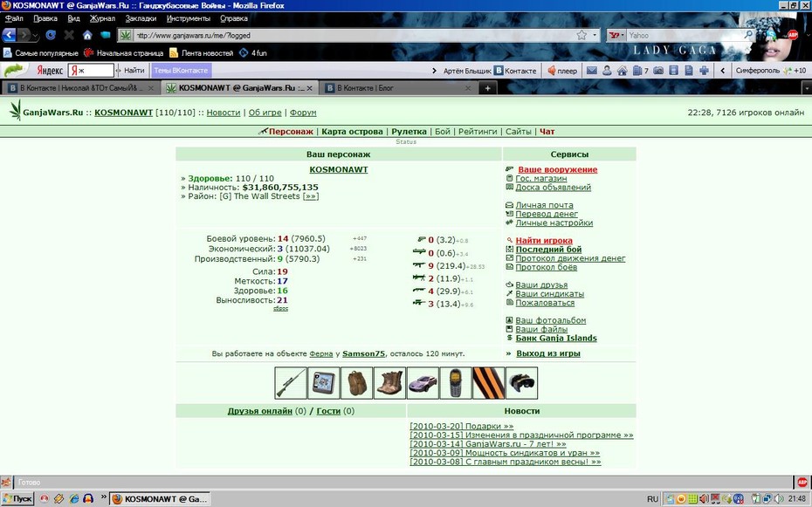Screen dimensions: 812x507
Task: Open Лента новостей bookmark feed
Action: (201, 52)
